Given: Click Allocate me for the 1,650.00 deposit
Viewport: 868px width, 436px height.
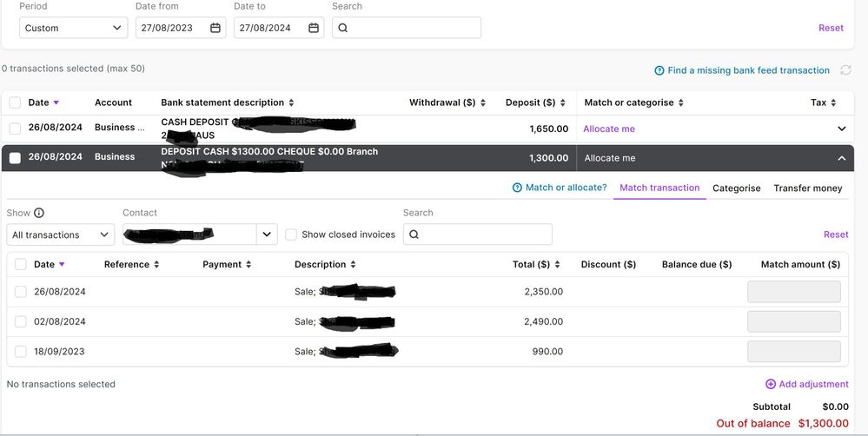Looking at the screenshot, I should point(608,129).
